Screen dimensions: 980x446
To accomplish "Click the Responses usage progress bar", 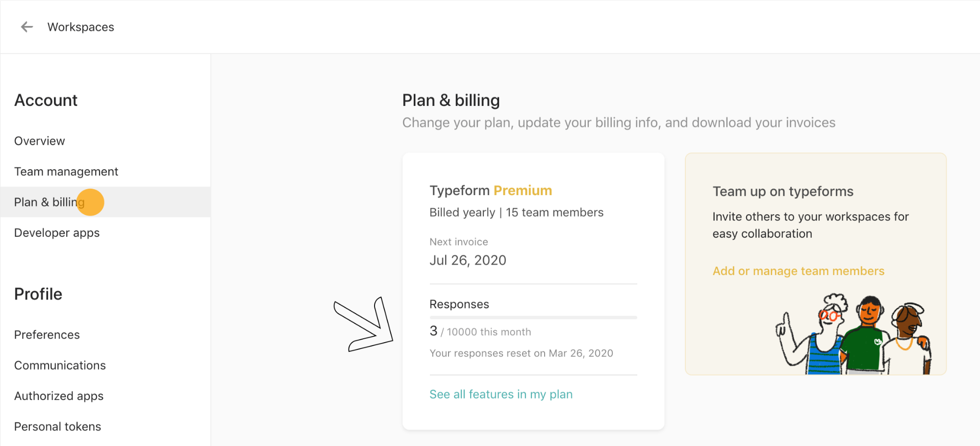I will pyautogui.click(x=533, y=318).
